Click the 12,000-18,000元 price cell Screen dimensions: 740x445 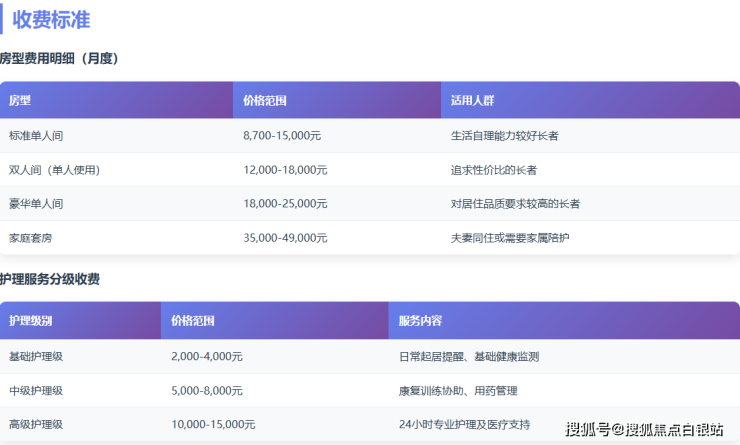285,170
